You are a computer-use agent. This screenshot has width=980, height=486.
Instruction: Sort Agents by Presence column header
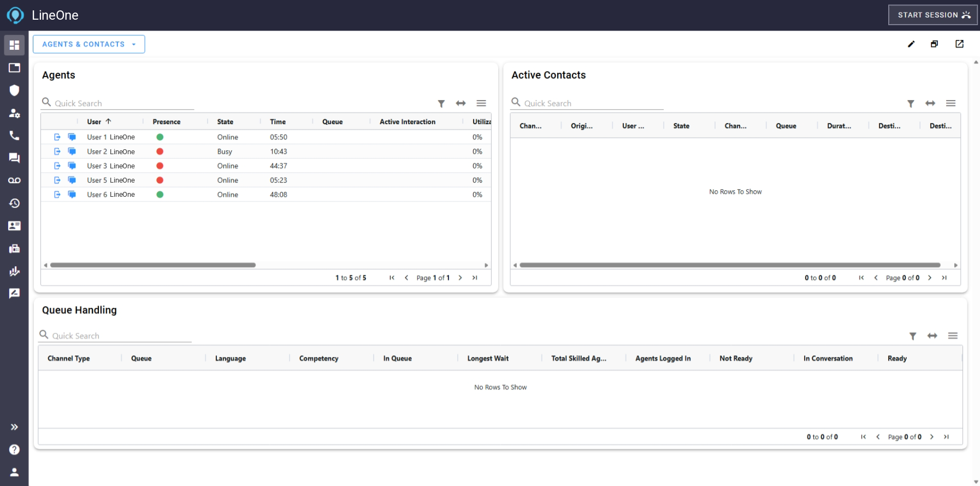tap(167, 122)
